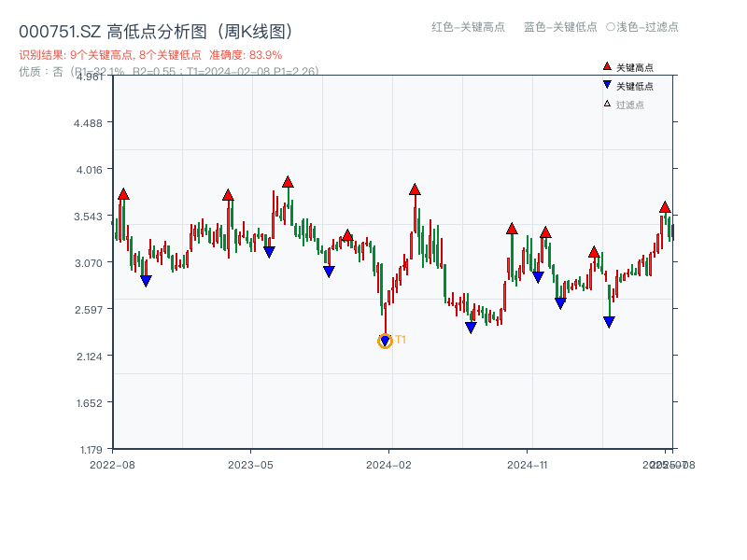Click the 3.070 y-axis label
Screen dimensions: 747x560
(88, 263)
